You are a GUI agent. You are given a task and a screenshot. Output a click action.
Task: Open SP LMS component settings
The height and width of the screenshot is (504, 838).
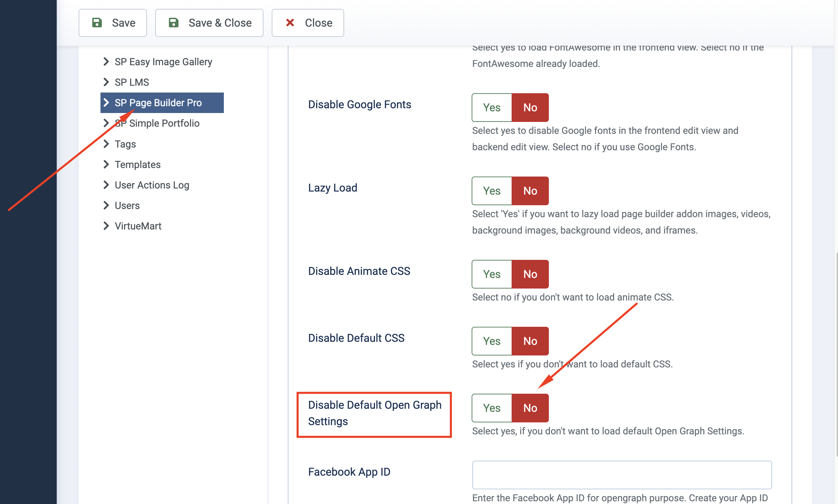pyautogui.click(x=132, y=82)
